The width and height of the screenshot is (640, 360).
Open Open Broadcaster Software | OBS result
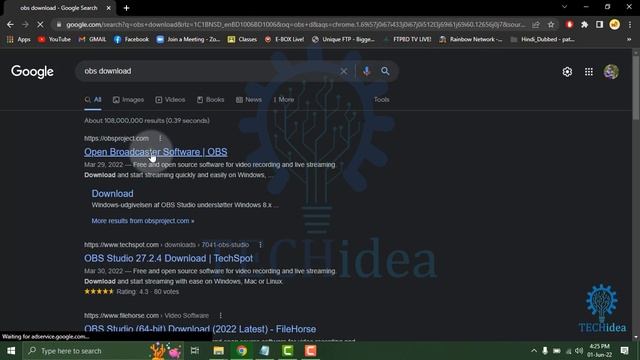click(156, 152)
